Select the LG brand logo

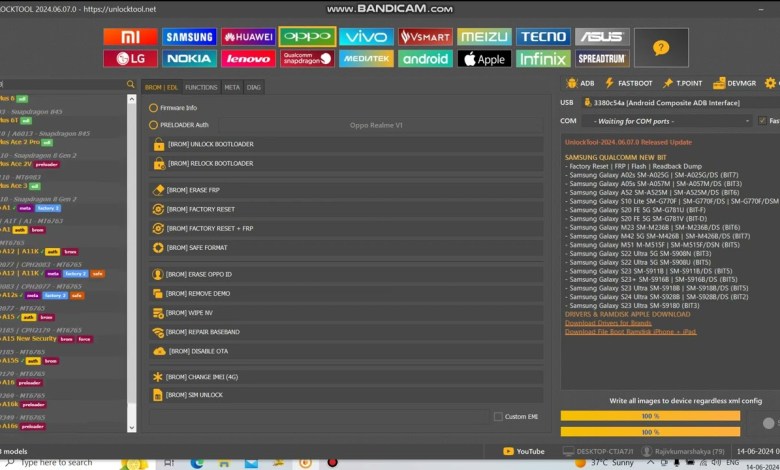tap(130, 59)
